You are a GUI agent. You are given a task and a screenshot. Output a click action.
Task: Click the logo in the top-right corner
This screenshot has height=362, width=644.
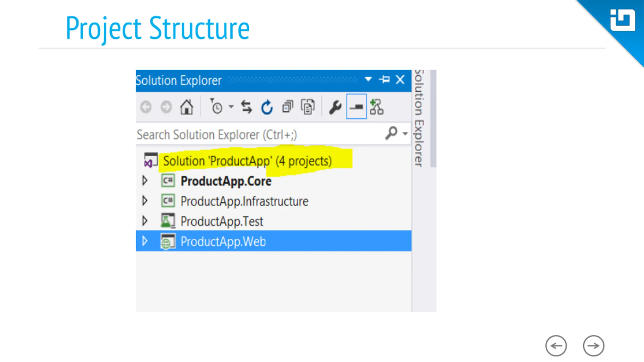click(x=623, y=20)
